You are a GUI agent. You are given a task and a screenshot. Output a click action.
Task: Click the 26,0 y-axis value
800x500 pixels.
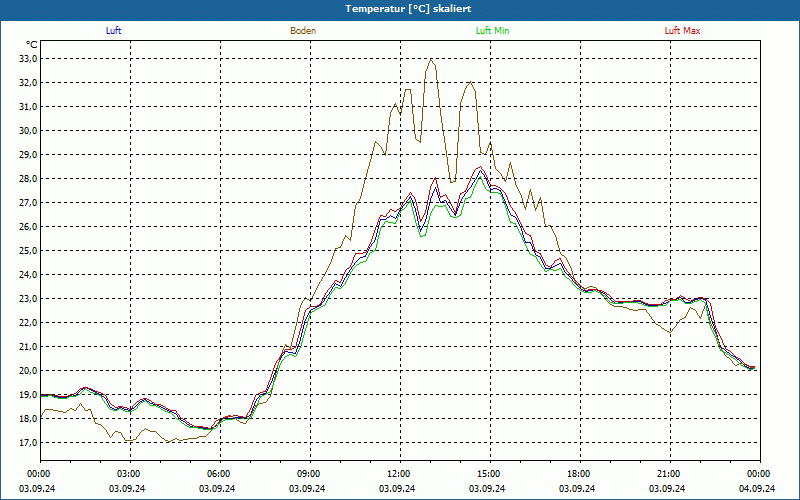29,227
